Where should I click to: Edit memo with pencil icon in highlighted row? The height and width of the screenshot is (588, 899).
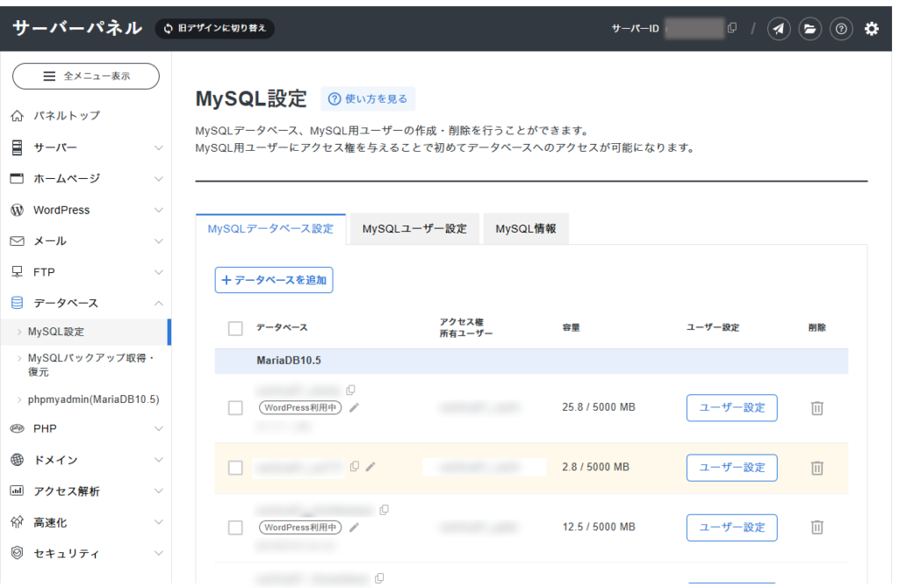click(370, 467)
